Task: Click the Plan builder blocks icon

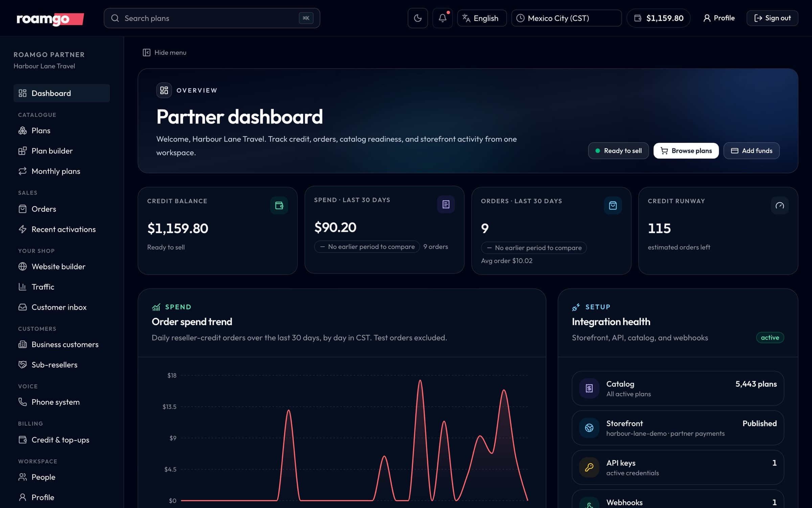Action: (23, 151)
